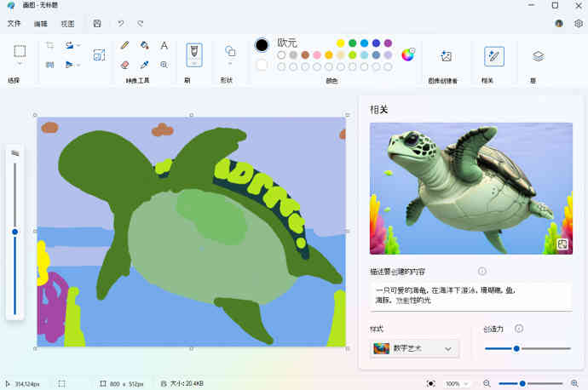Select the Eraser tool
The height and width of the screenshot is (390, 588).
tap(124, 64)
